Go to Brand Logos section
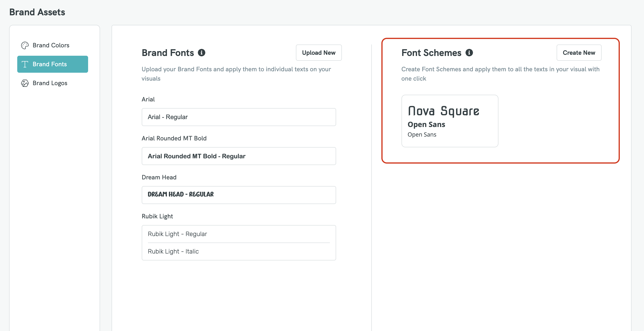Viewport: 644px width, 331px height. (x=52, y=83)
